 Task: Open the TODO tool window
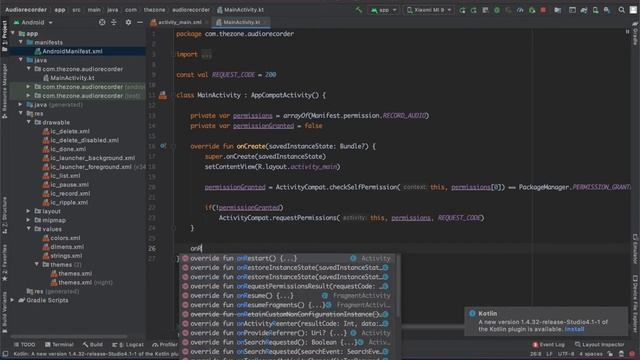[x=24, y=345]
